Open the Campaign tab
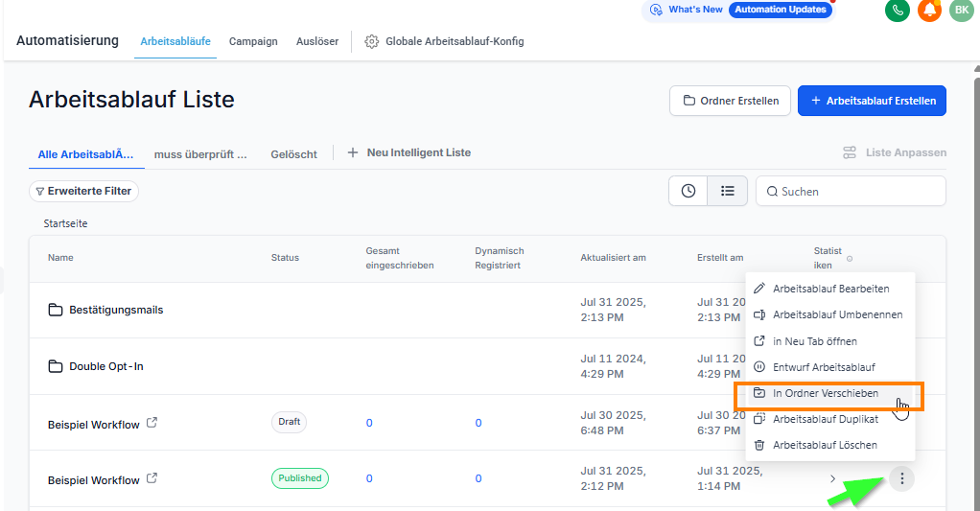 (x=253, y=42)
